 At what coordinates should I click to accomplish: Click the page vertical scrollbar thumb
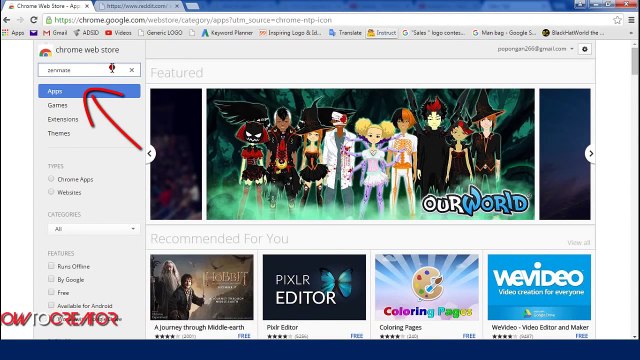635,61
